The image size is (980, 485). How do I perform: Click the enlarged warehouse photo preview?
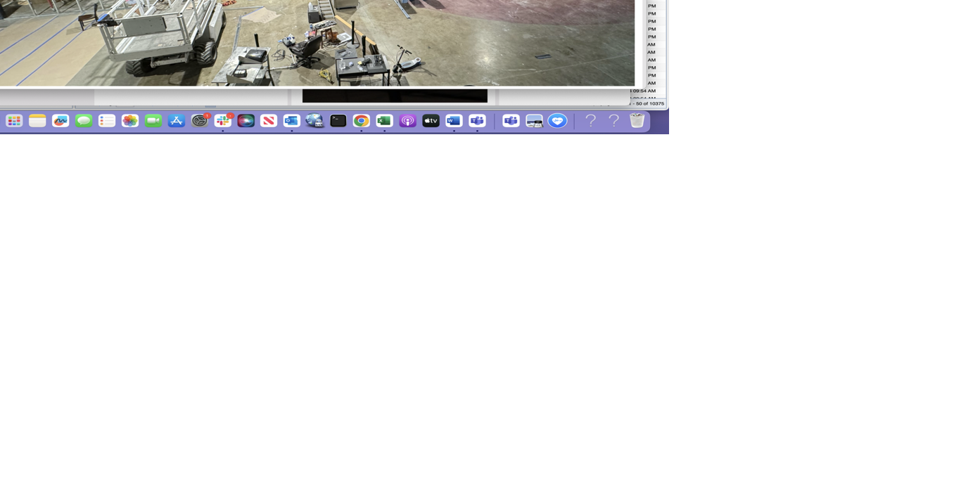point(317,42)
